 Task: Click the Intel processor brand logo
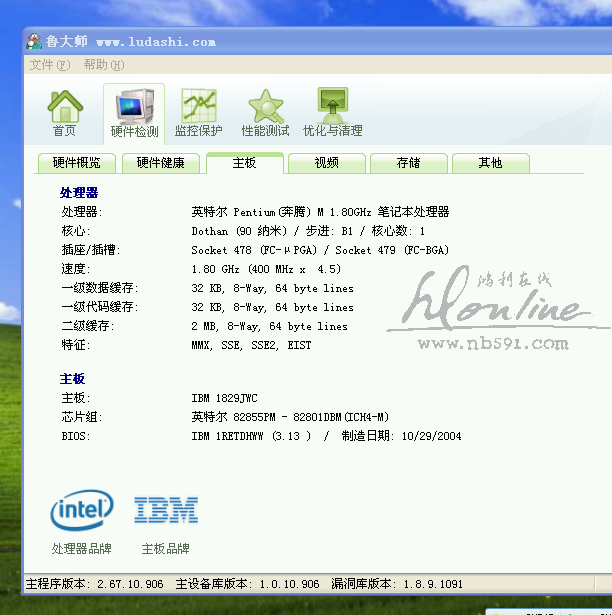(x=82, y=511)
